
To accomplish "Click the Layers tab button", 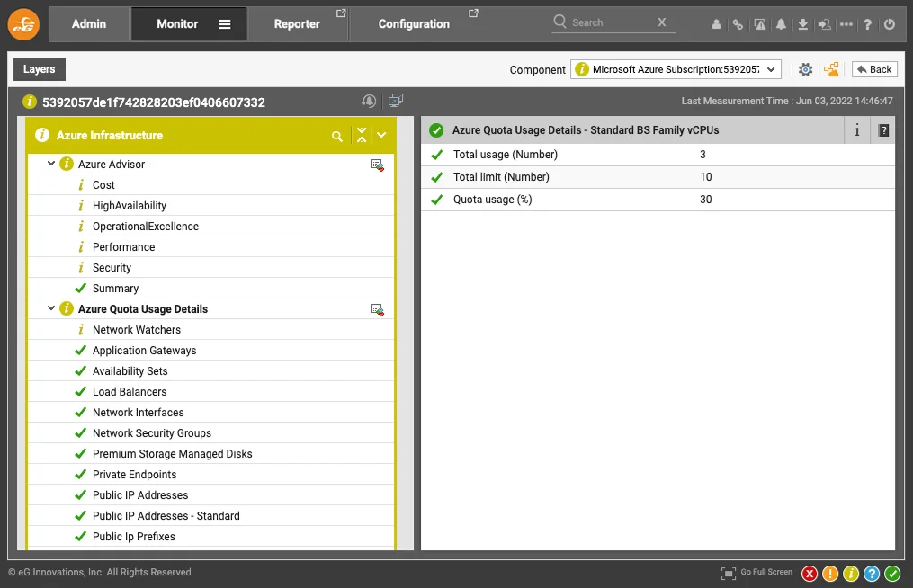I will 39,68.
